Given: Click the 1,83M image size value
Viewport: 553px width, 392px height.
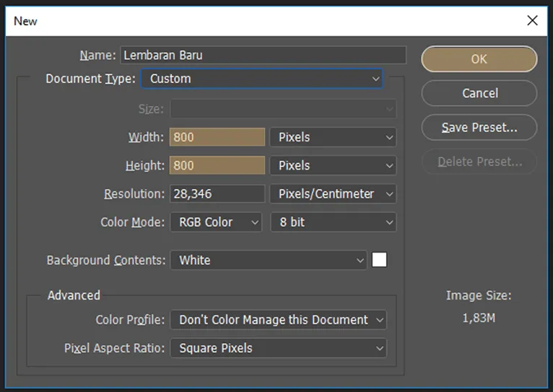Looking at the screenshot, I should 479,318.
